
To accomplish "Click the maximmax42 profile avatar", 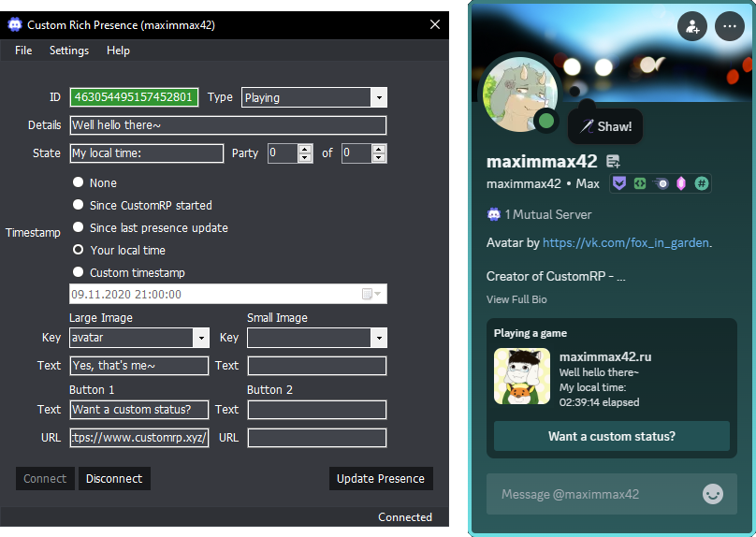I will pyautogui.click(x=520, y=94).
